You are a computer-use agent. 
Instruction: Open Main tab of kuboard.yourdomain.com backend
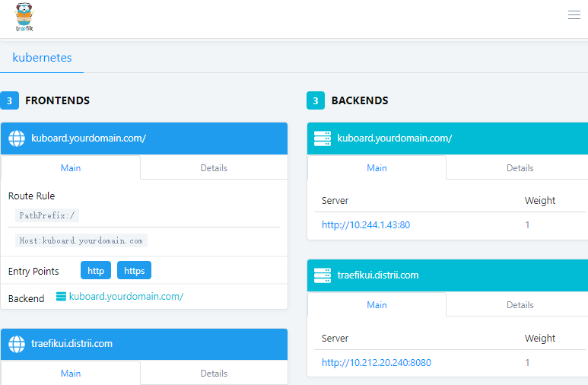[377, 167]
